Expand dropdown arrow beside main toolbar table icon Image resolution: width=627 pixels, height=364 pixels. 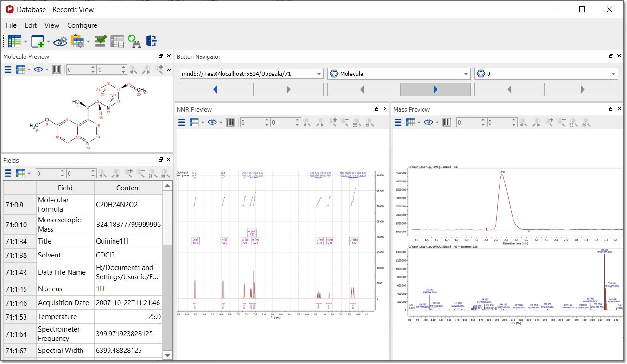[25, 42]
